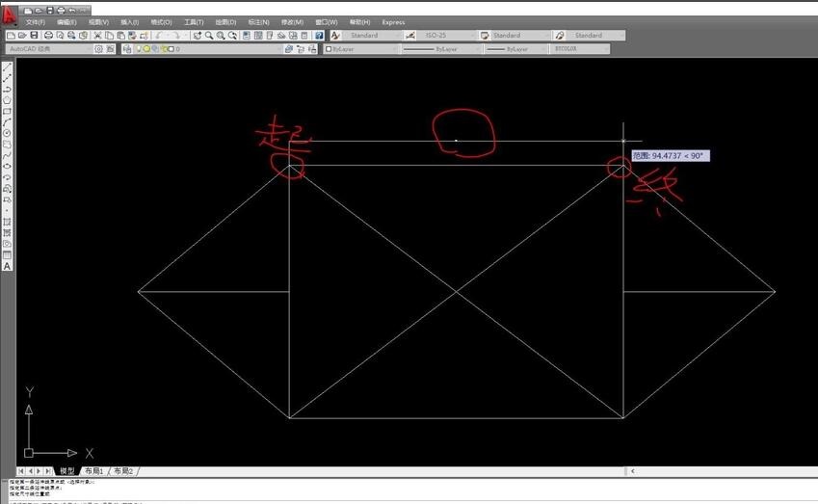
Task: Open the AutoCAD 经典 workspace dropdown
Action: tap(48, 49)
